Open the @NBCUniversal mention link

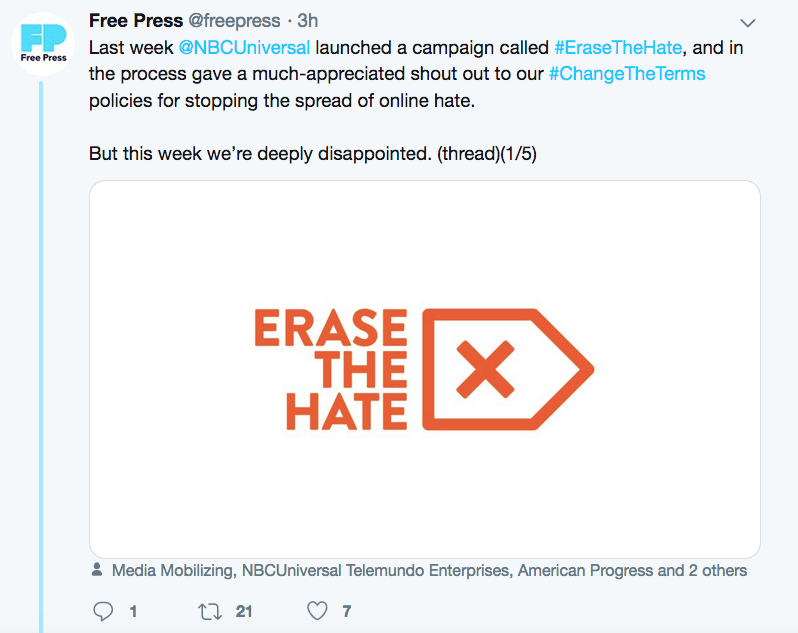point(244,48)
